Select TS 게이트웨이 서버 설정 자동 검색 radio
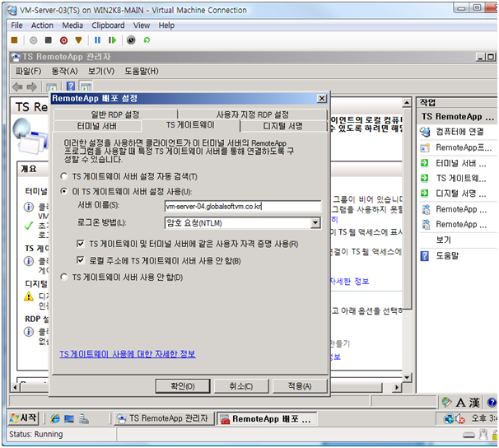 (x=64, y=176)
